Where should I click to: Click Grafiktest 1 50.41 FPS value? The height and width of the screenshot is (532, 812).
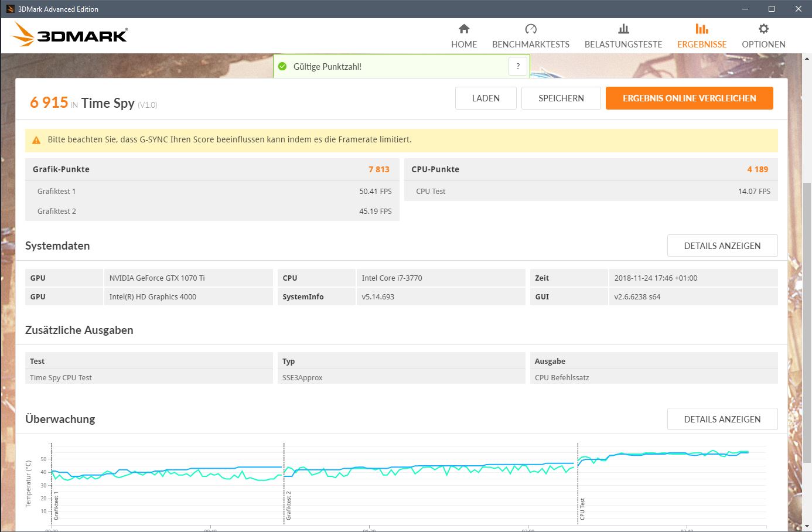(x=376, y=192)
